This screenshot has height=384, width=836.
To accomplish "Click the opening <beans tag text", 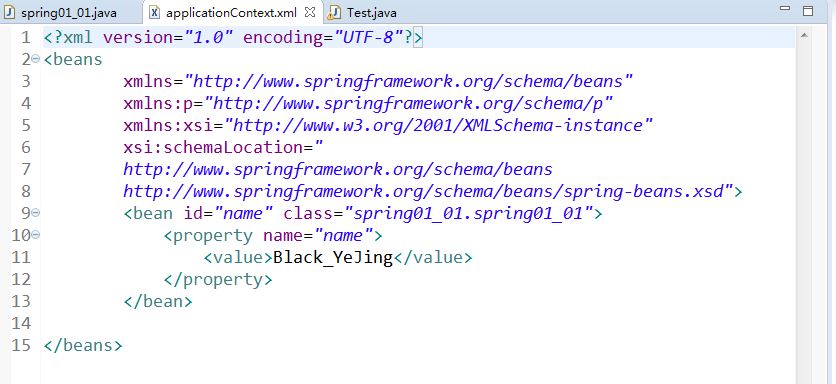I will [x=73, y=59].
